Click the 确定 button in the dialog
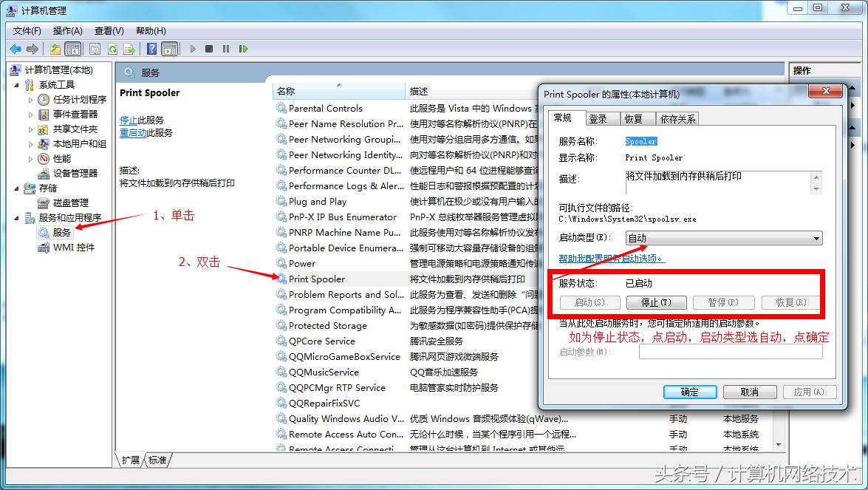The height and width of the screenshot is (490, 868). [689, 392]
